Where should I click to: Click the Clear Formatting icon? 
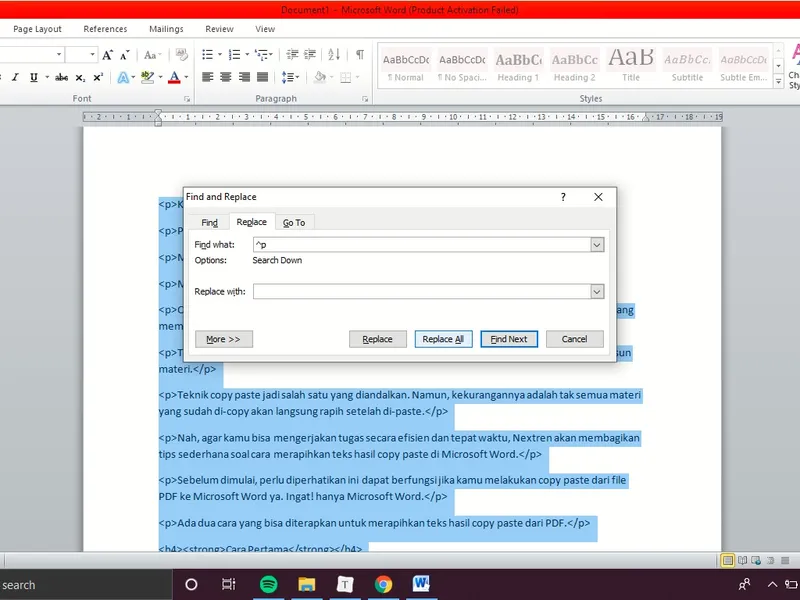click(182, 54)
